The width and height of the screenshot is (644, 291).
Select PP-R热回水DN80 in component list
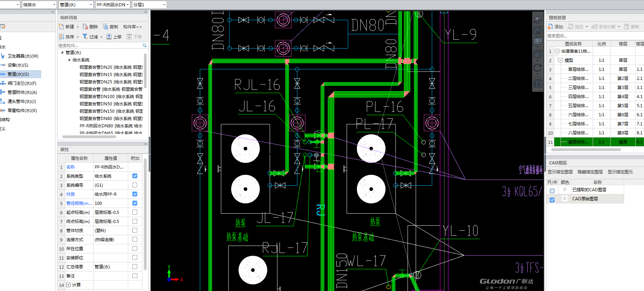click(111, 126)
